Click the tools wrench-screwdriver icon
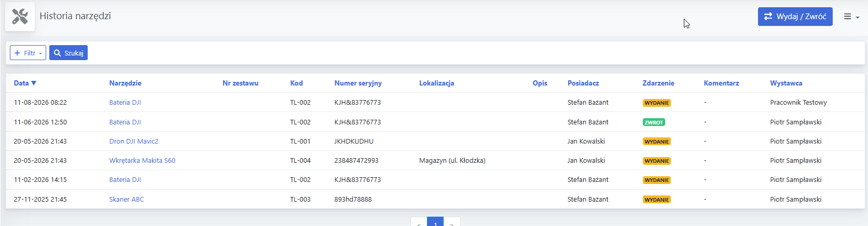 20,17
